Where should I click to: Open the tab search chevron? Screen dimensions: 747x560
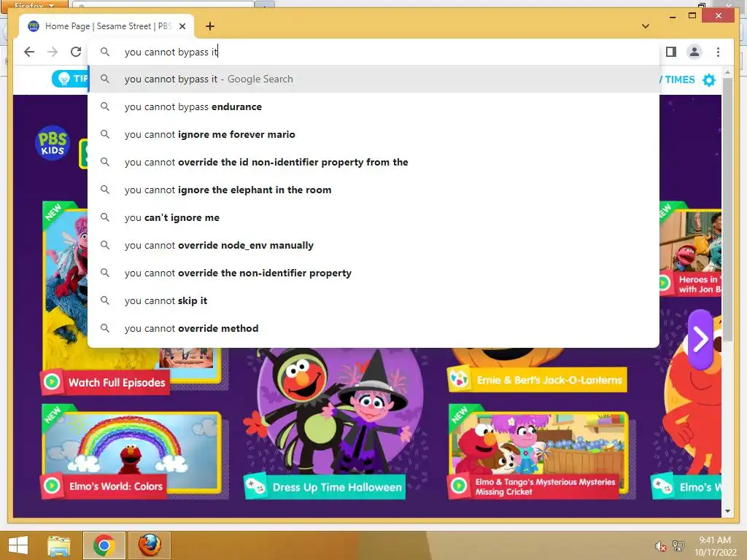(646, 26)
